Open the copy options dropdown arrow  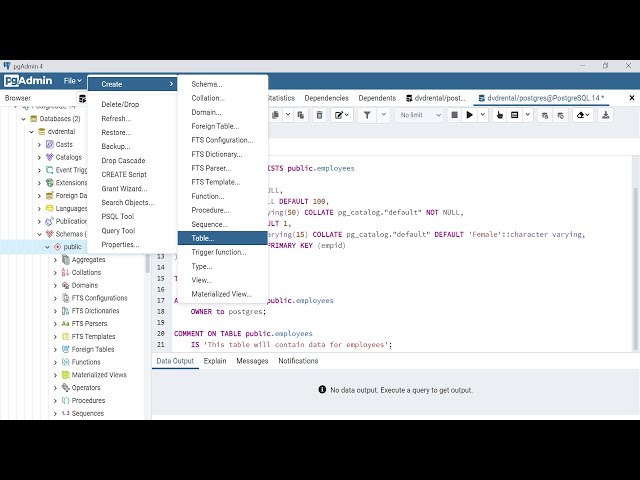pyautogui.click(x=288, y=115)
